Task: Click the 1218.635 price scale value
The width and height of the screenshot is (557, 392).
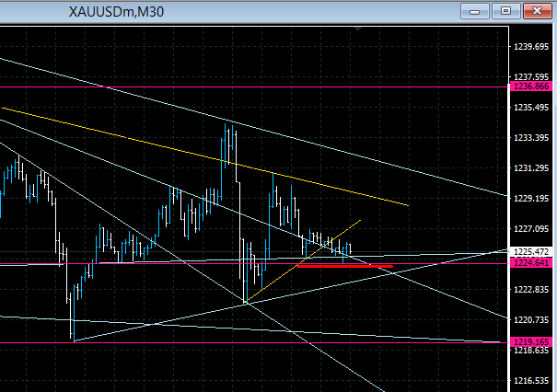Action: 531,351
